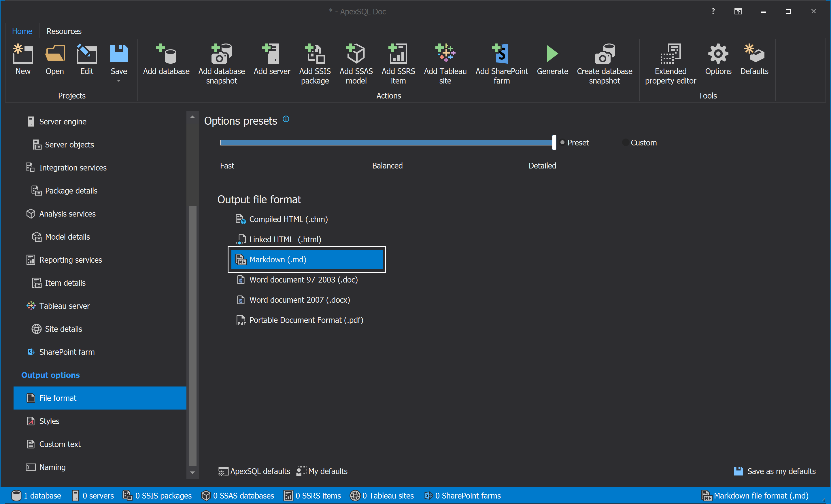This screenshot has width=831, height=504.
Task: Select Custom text output option
Action: (100, 444)
